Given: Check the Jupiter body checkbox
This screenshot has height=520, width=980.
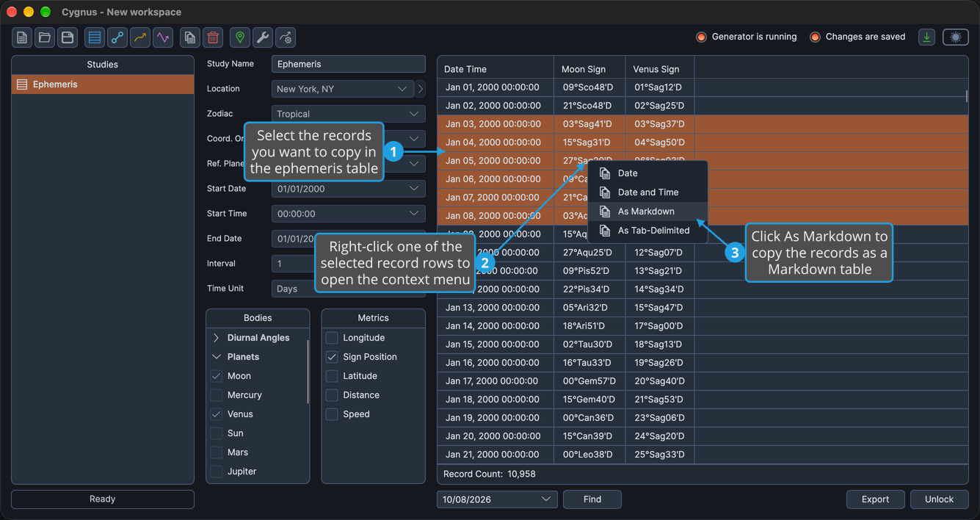Looking at the screenshot, I should 217,472.
